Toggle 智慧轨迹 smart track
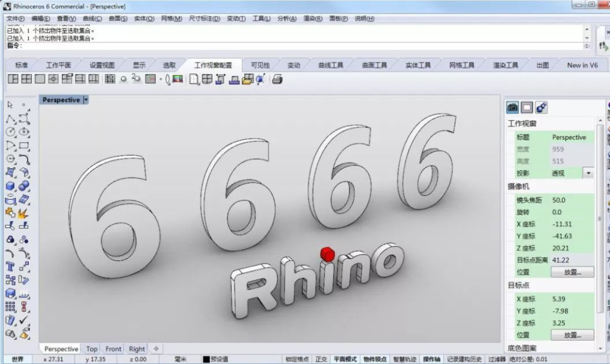The width and height of the screenshot is (610, 364). [405, 359]
